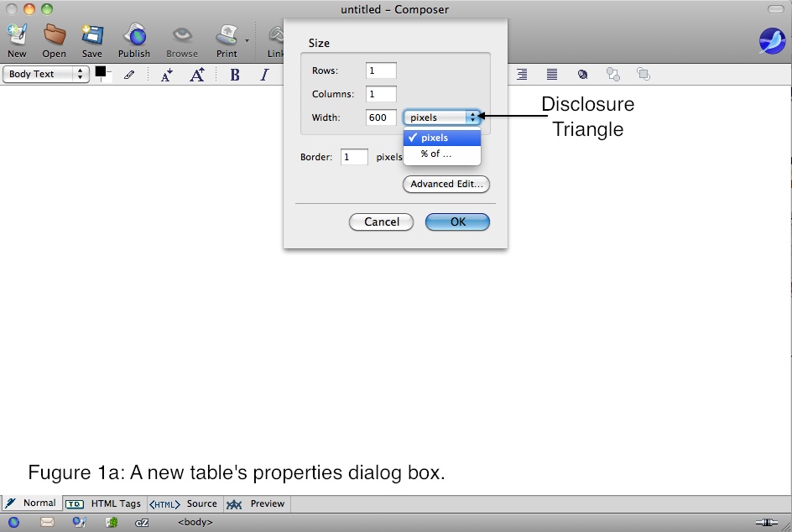Toggle italic formatting in the format bar
The height and width of the screenshot is (532, 792).
coord(264,75)
